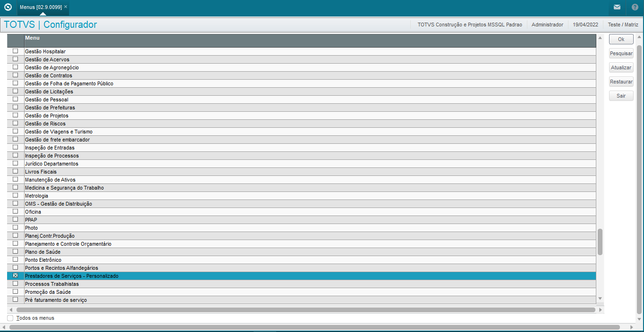The image size is (644, 332).
Task: Select Gestão de Viagens e Turismo row
Action: [x=301, y=132]
